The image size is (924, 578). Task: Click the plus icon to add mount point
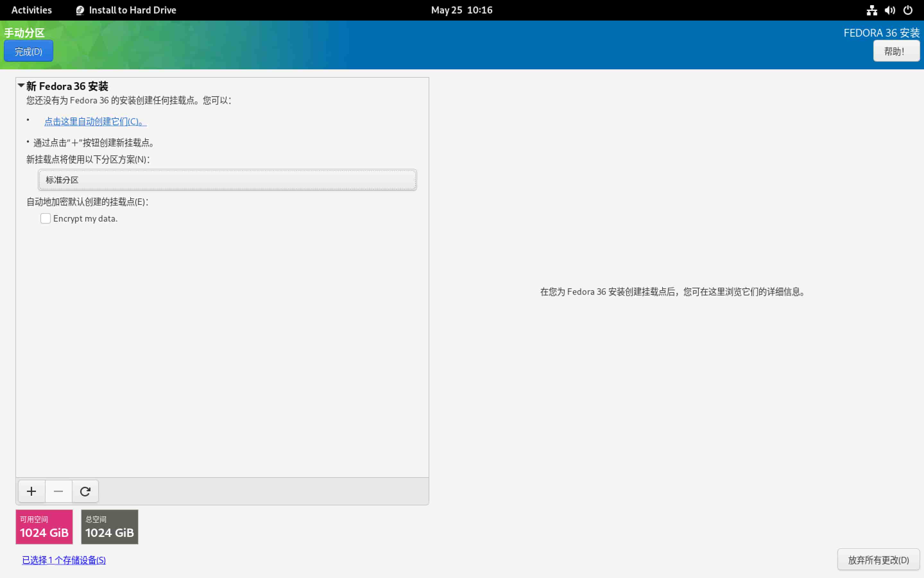click(32, 491)
